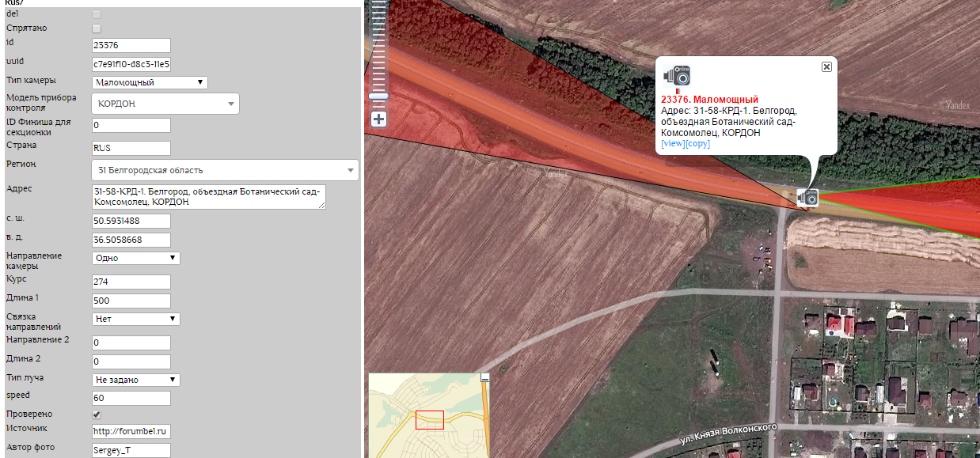Focus the speed input field
Viewport: 980px width, 458px height.
pos(131,398)
